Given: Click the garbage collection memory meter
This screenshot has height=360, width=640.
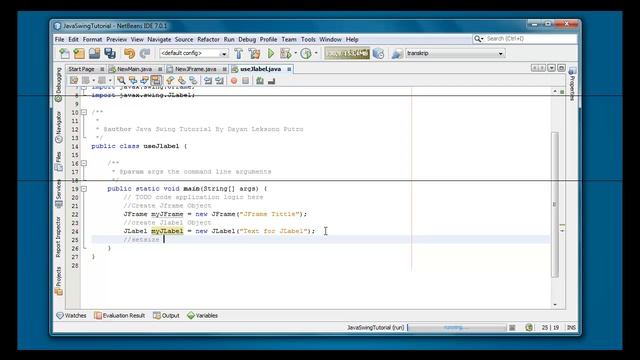Looking at the screenshot, I should coord(347,53).
